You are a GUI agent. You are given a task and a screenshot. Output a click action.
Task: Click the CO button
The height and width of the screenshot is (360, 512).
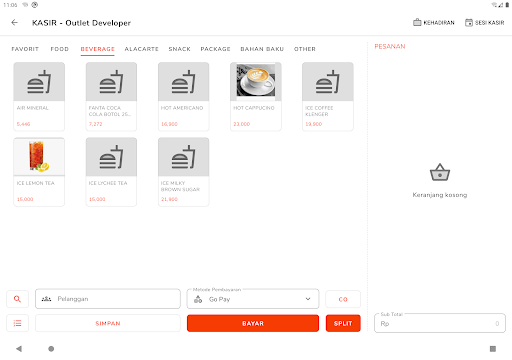tap(343, 299)
